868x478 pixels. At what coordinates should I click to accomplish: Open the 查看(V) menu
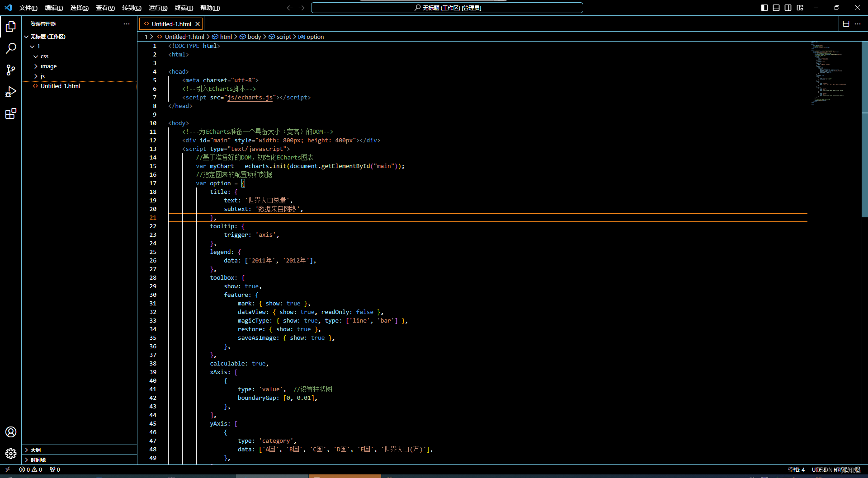[x=105, y=8]
